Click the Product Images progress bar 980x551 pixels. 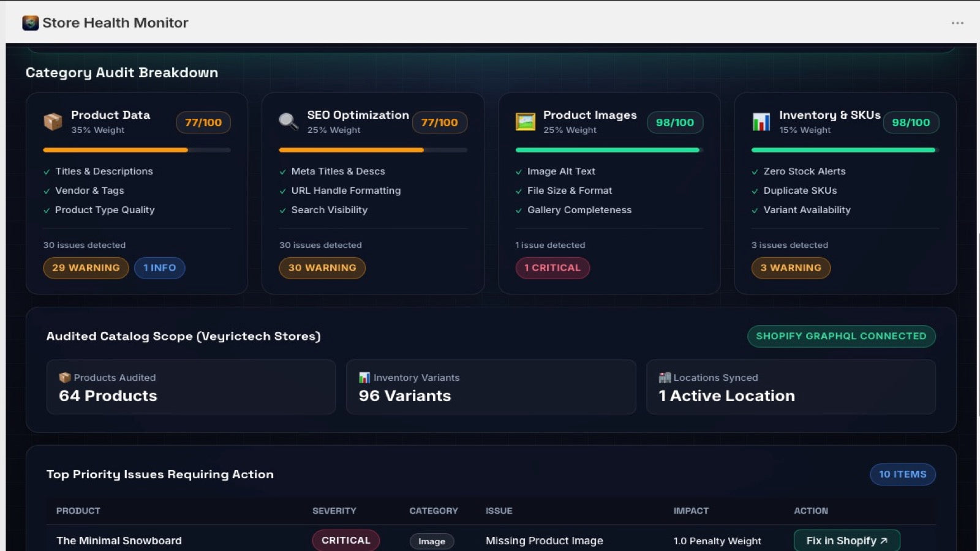click(609, 150)
